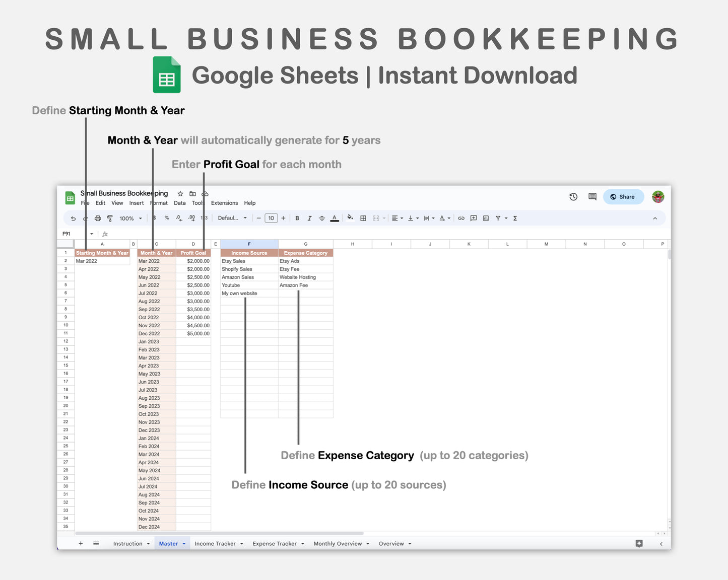
Task: Select the Paint format tool
Action: 109,218
